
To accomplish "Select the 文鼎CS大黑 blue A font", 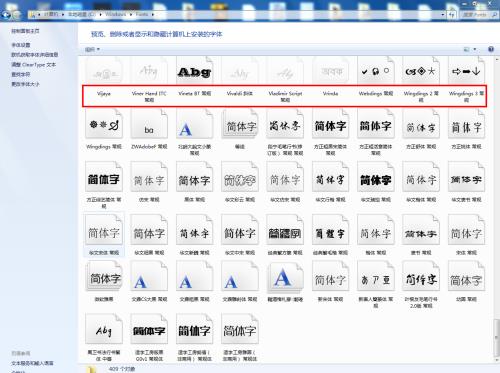I will click(x=149, y=277).
